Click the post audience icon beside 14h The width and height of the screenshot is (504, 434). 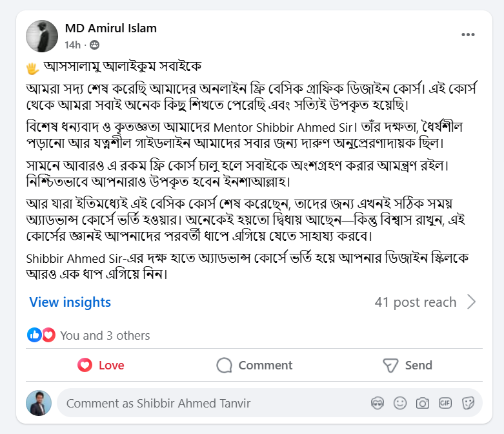point(95,45)
